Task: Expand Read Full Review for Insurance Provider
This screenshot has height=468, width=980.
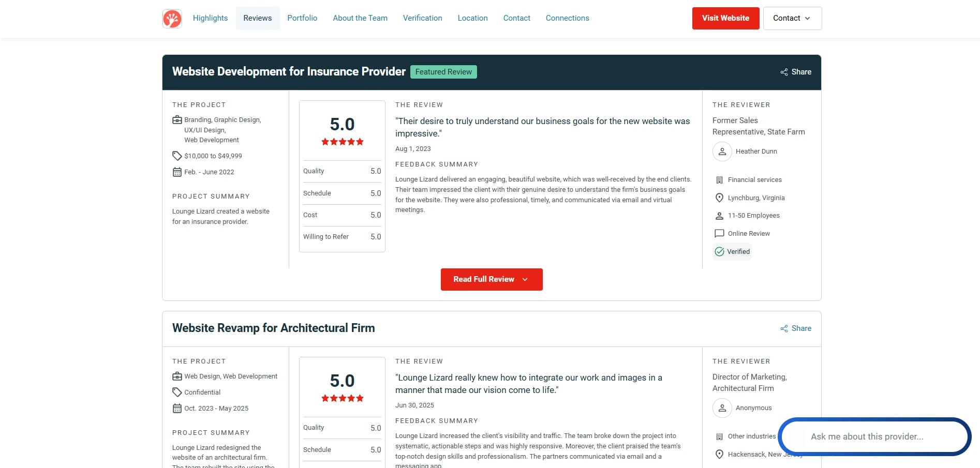Action: (x=492, y=279)
